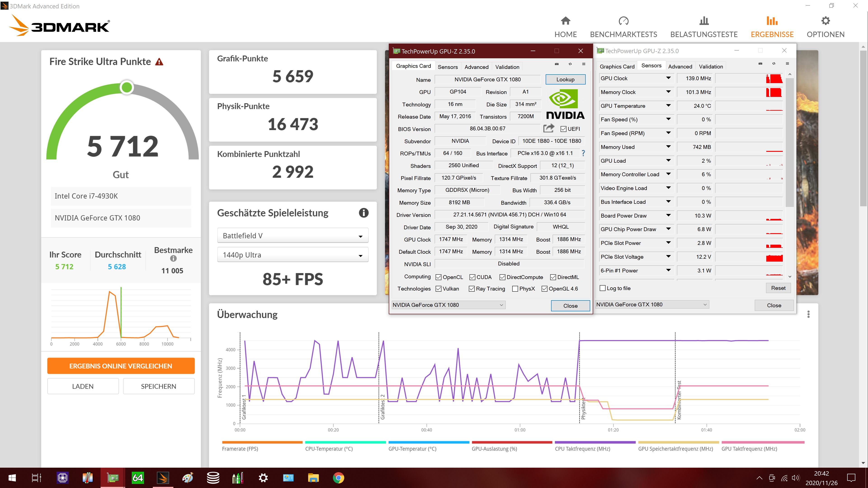Toggle PhysX checkbox
This screenshot has height=488, width=868.
pyautogui.click(x=515, y=289)
